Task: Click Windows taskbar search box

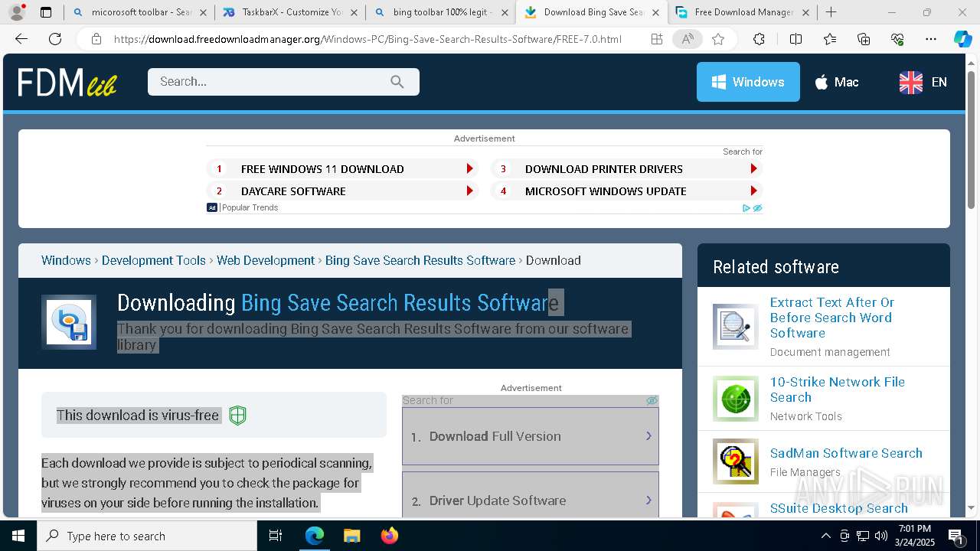Action: click(x=147, y=536)
